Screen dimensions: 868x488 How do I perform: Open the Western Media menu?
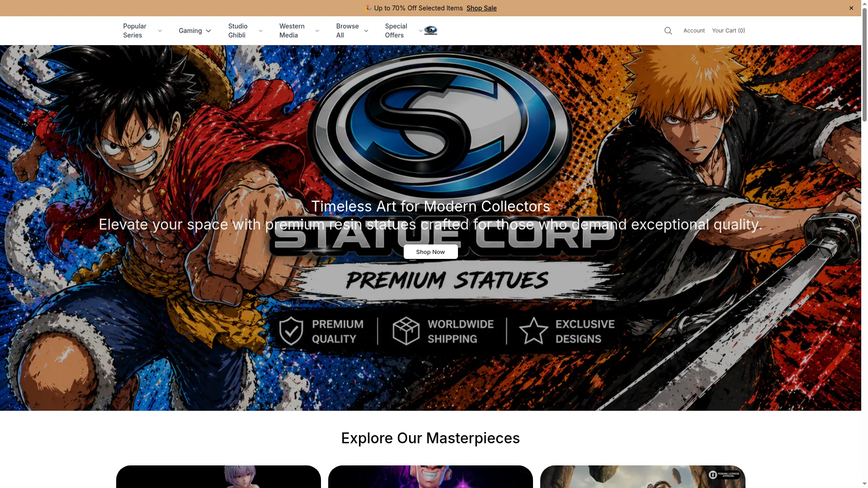click(x=292, y=31)
